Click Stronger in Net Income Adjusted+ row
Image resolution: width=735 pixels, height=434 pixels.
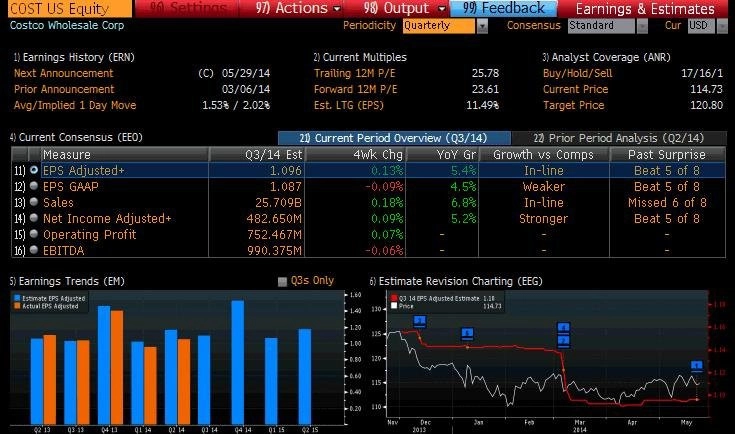[543, 219]
